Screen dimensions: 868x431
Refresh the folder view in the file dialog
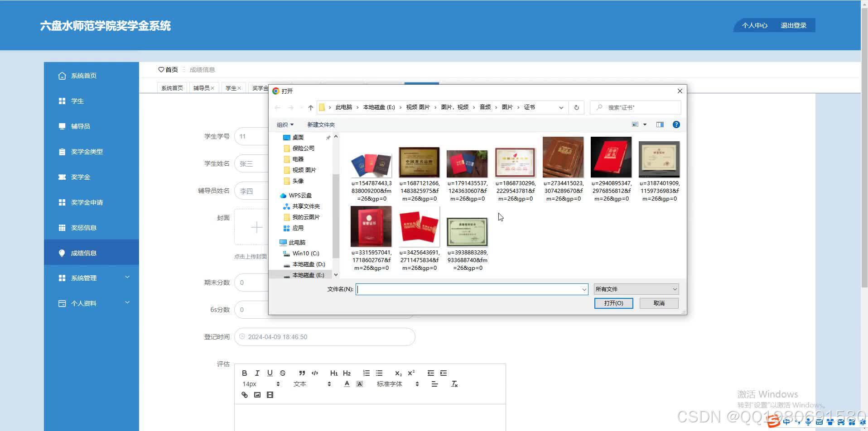576,107
